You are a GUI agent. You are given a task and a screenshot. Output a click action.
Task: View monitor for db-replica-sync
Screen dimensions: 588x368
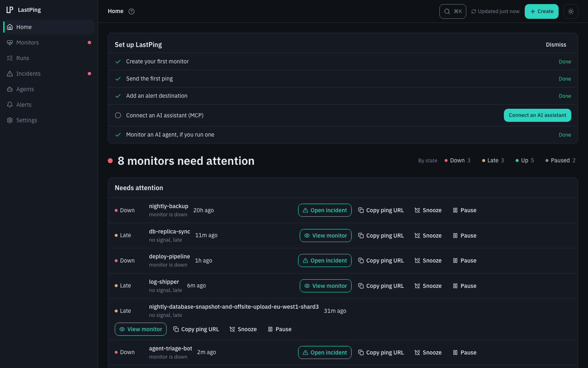click(325, 236)
